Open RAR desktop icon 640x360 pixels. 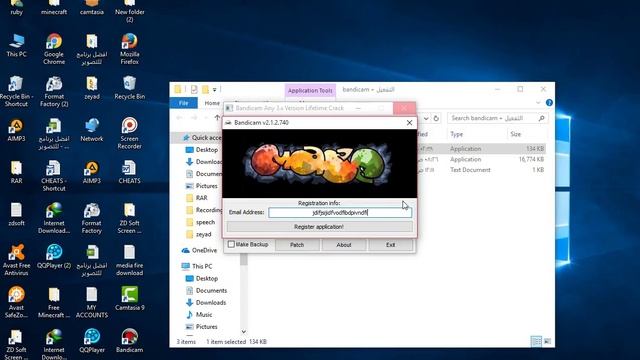(x=16, y=172)
